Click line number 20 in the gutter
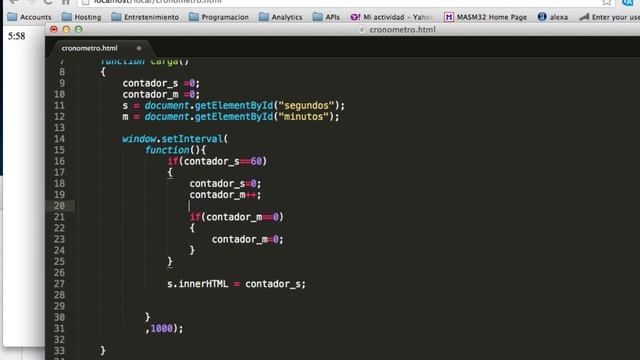Image resolution: width=640 pixels, height=360 pixels. tap(59, 206)
